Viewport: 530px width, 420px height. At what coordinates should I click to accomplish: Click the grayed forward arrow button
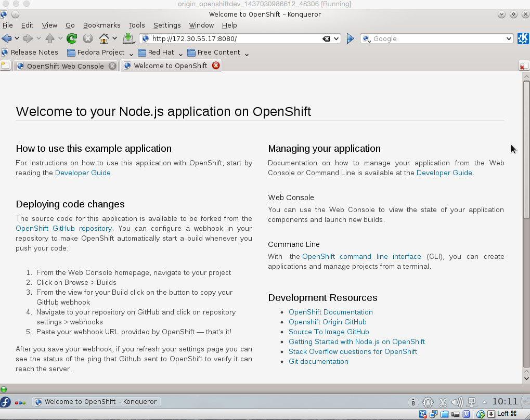(28, 38)
